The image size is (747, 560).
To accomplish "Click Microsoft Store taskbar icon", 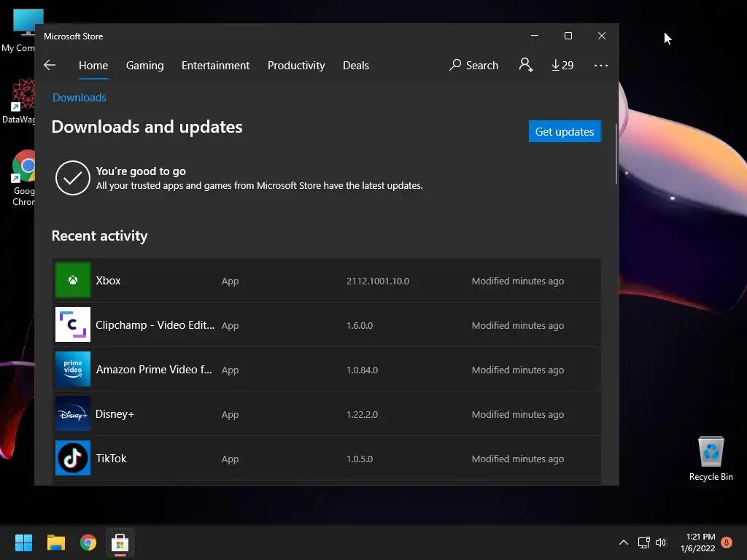I will [x=120, y=542].
